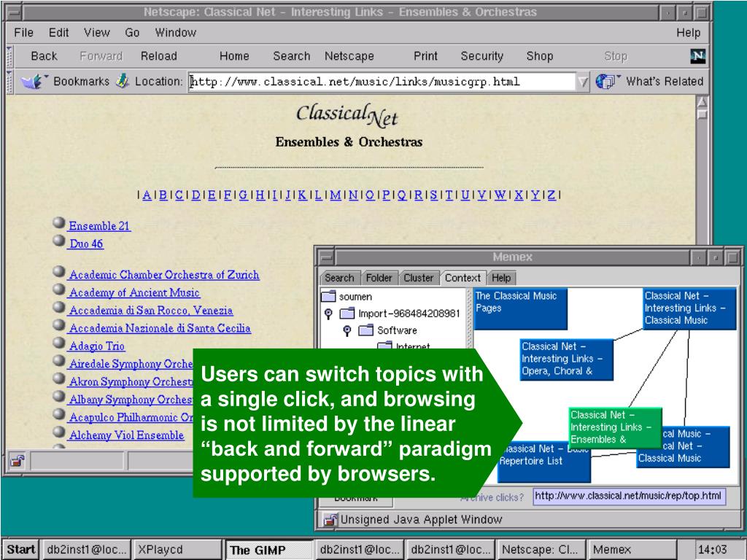Collapse the Software tree node handle

pyautogui.click(x=347, y=330)
